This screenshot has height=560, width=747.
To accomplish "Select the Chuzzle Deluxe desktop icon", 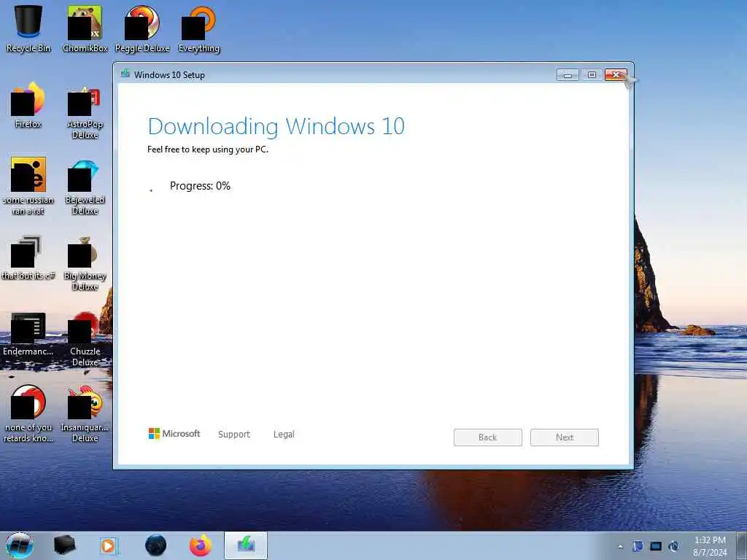I will (85, 338).
